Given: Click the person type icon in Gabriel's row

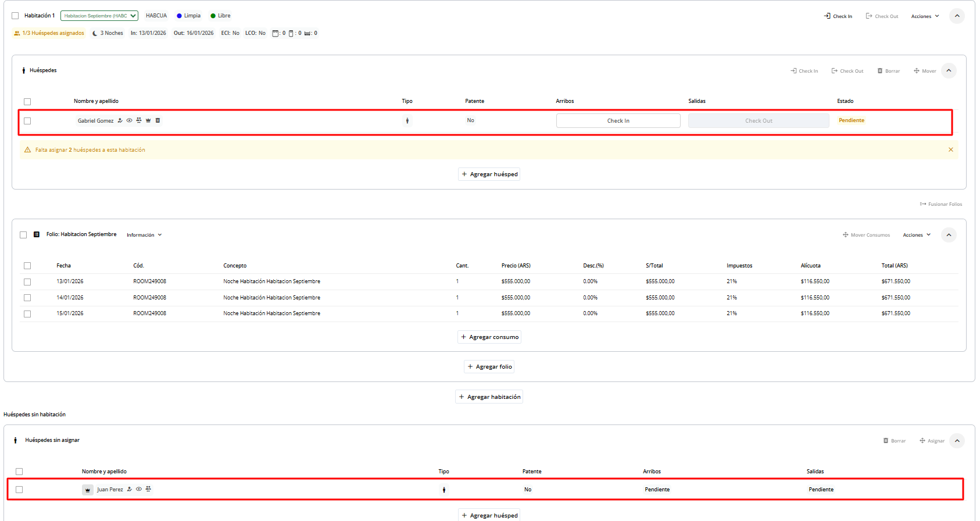Looking at the screenshot, I should pos(407,120).
